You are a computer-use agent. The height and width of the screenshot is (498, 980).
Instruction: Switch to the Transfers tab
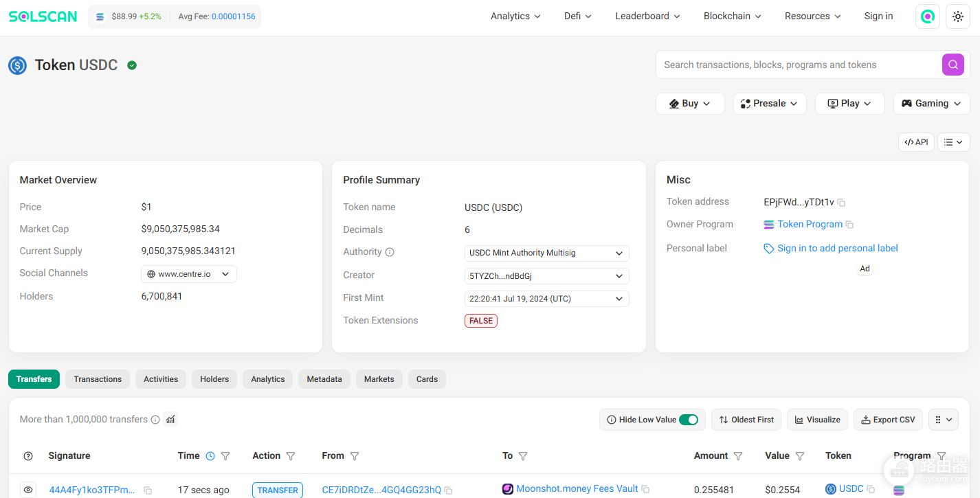[x=34, y=379]
